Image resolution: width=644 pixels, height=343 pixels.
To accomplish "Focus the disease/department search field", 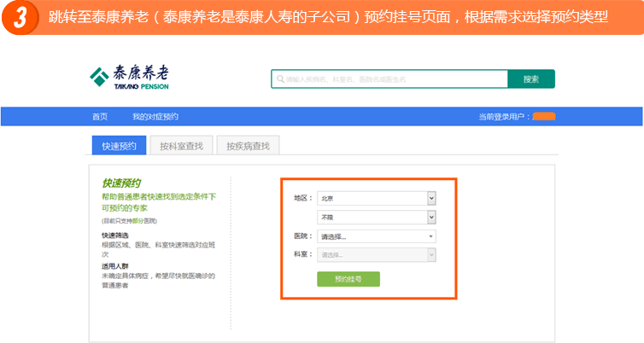I will 389,78.
